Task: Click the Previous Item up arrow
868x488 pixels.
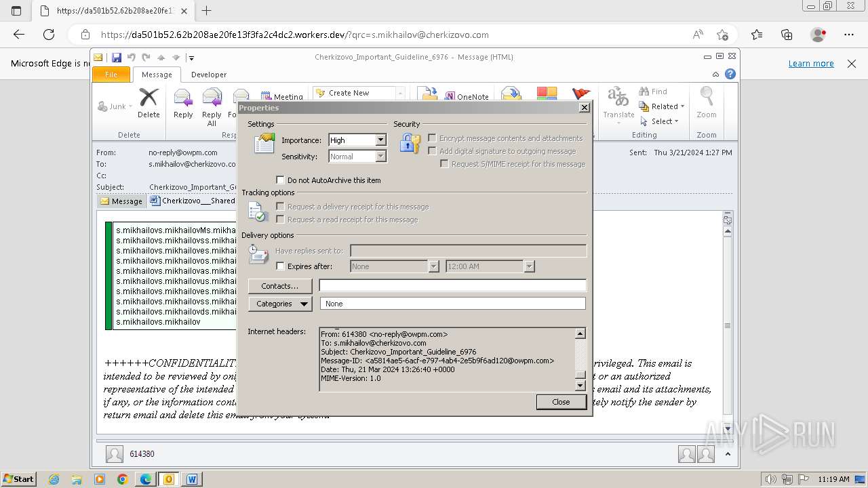Action: (x=161, y=58)
